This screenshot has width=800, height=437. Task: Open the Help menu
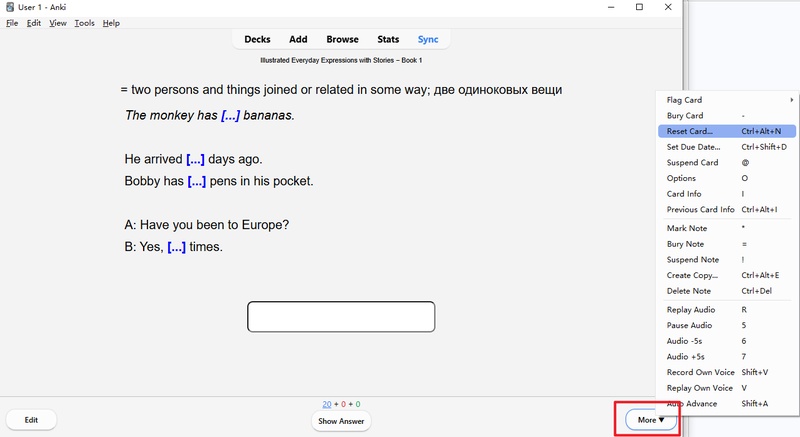point(111,23)
